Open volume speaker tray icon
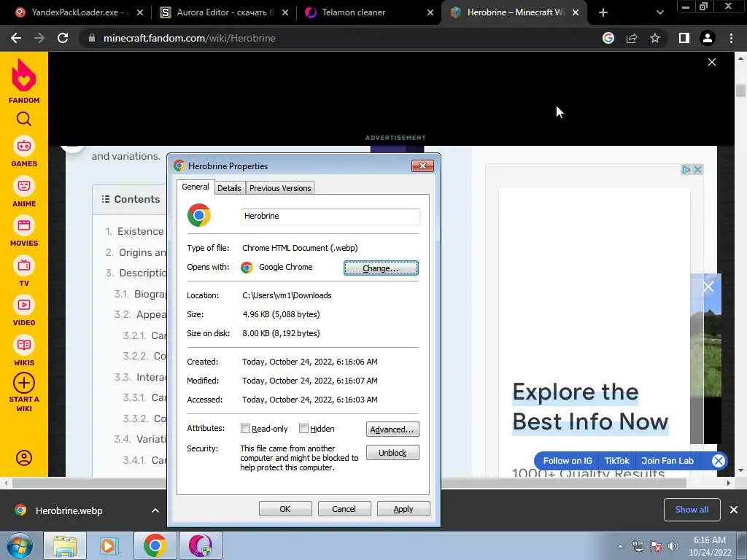The image size is (747, 560). pos(673,546)
